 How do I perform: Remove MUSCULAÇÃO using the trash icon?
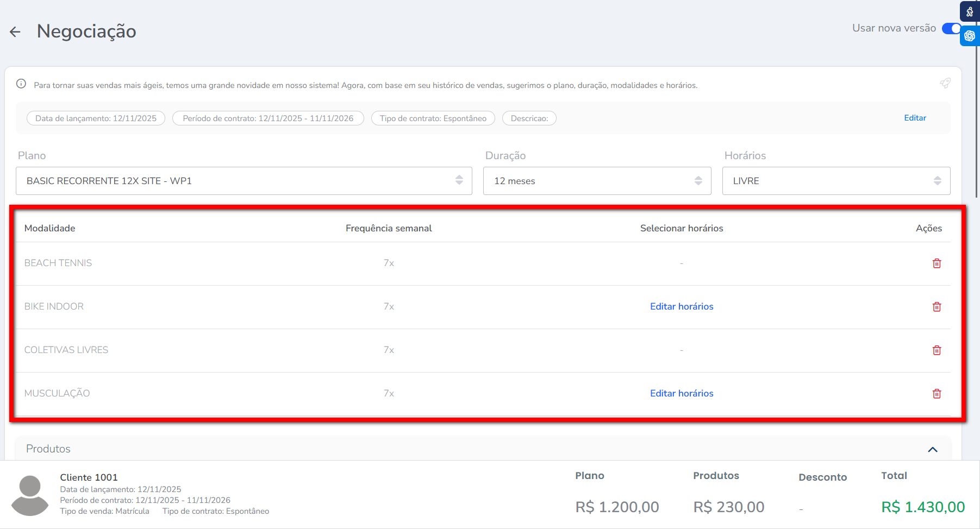point(937,394)
